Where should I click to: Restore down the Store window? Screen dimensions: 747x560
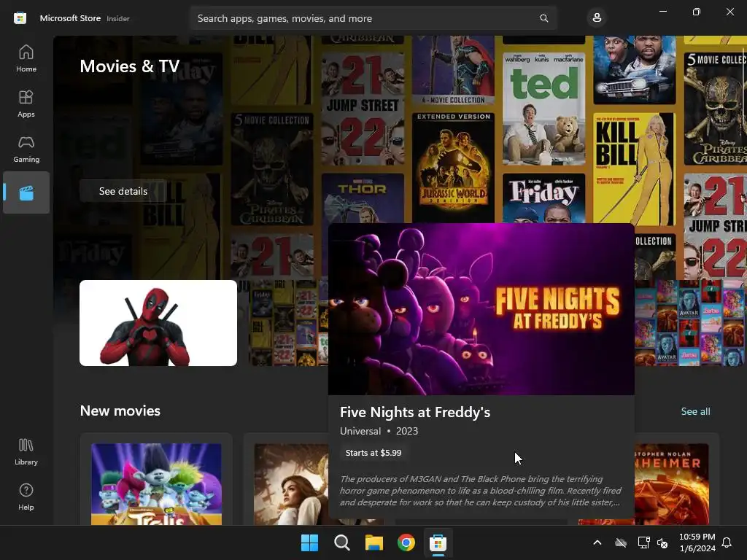point(697,12)
